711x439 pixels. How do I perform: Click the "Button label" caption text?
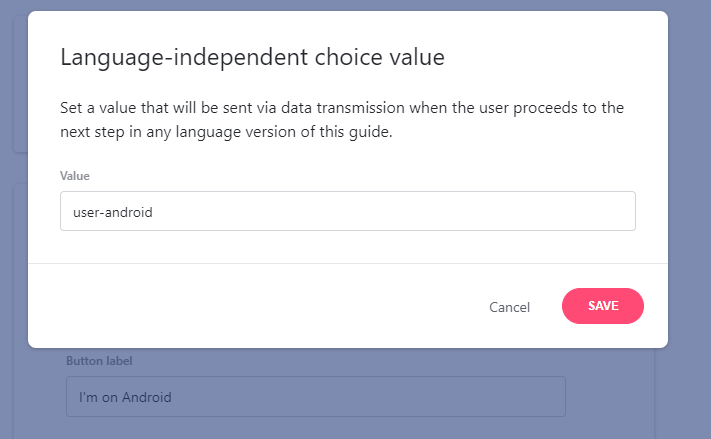(99, 360)
